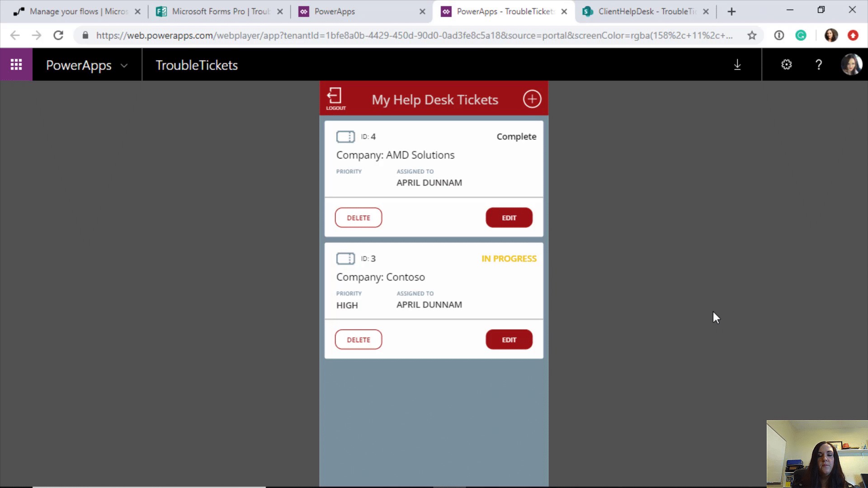The image size is (868, 488).
Task: Click the download arrow icon
Action: point(737,65)
